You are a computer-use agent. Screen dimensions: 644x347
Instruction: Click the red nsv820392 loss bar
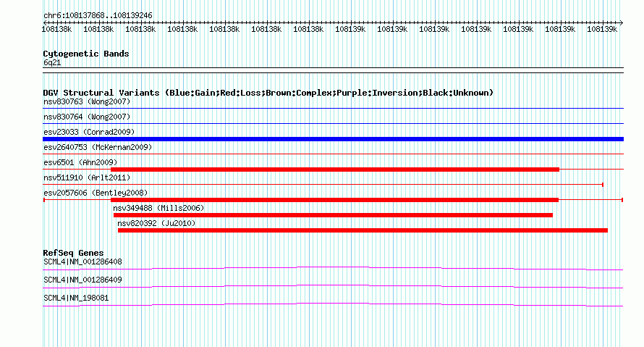(x=363, y=230)
